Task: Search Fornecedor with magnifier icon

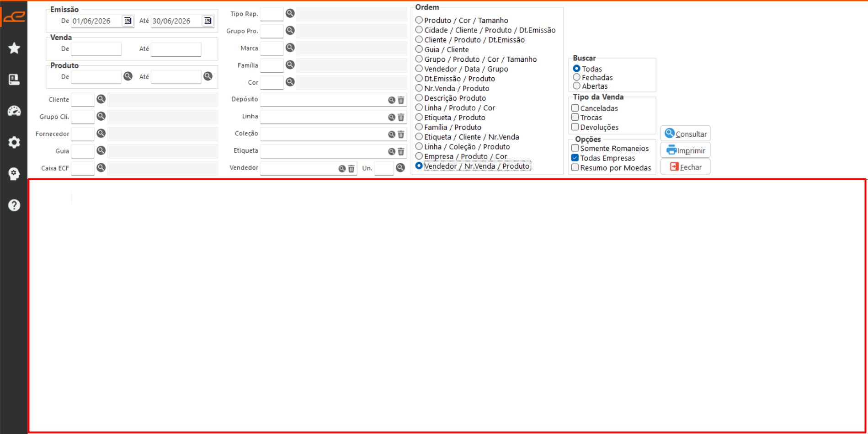Action: coord(101,133)
